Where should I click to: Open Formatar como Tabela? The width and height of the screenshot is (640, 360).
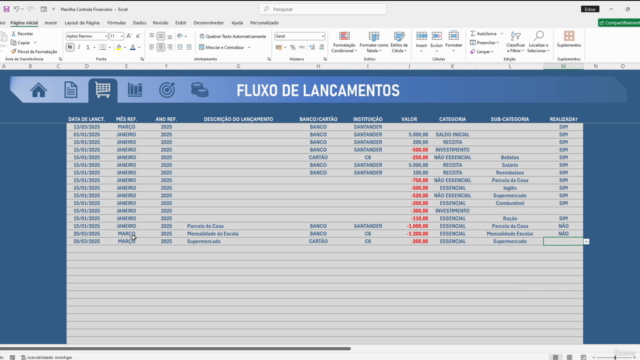click(x=373, y=42)
